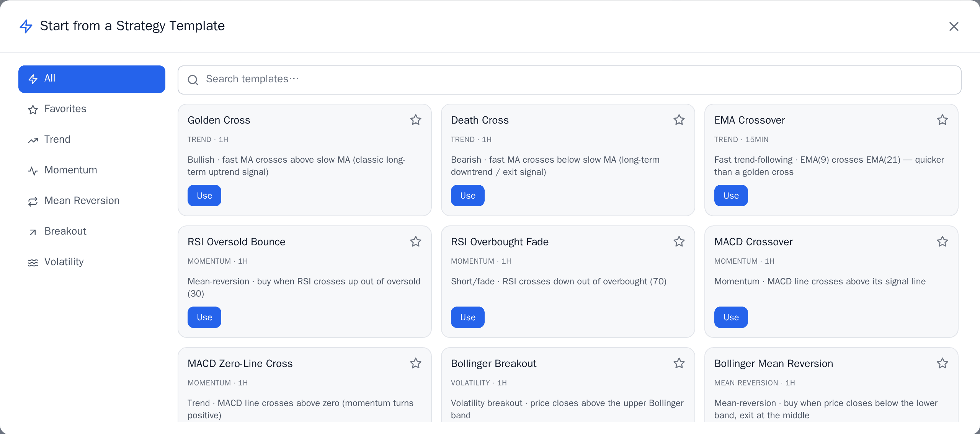This screenshot has width=980, height=434.
Task: Star the Death Cross template
Action: 679,120
